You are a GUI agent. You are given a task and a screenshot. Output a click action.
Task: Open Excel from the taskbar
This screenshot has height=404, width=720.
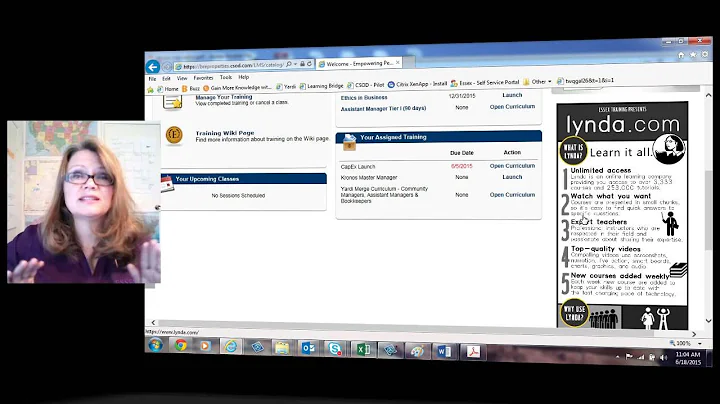[363, 350]
